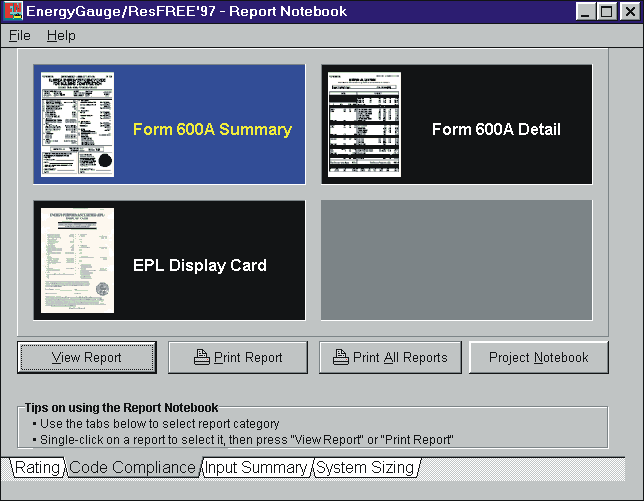Image resolution: width=644 pixels, height=501 pixels.
Task: Click the EnergyGauge app icon in title bar
Action: [x=13, y=11]
